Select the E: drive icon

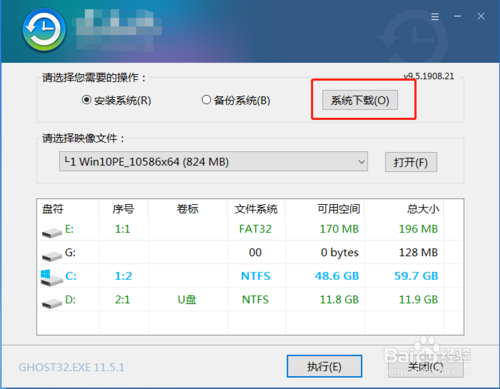52,231
